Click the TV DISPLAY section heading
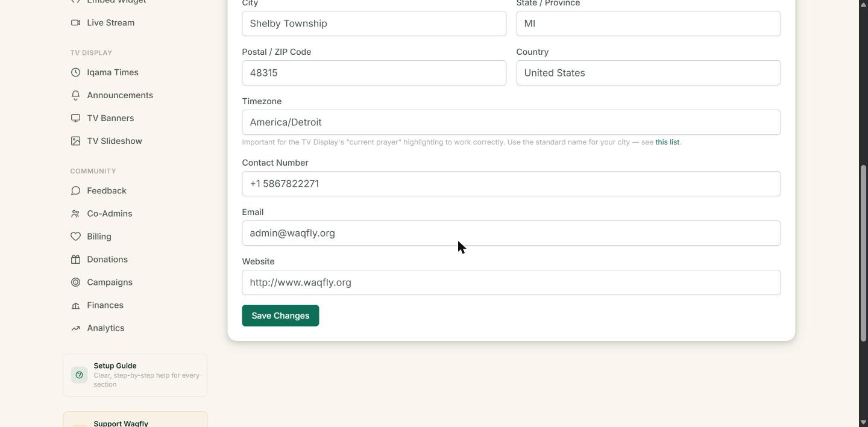 (91, 53)
